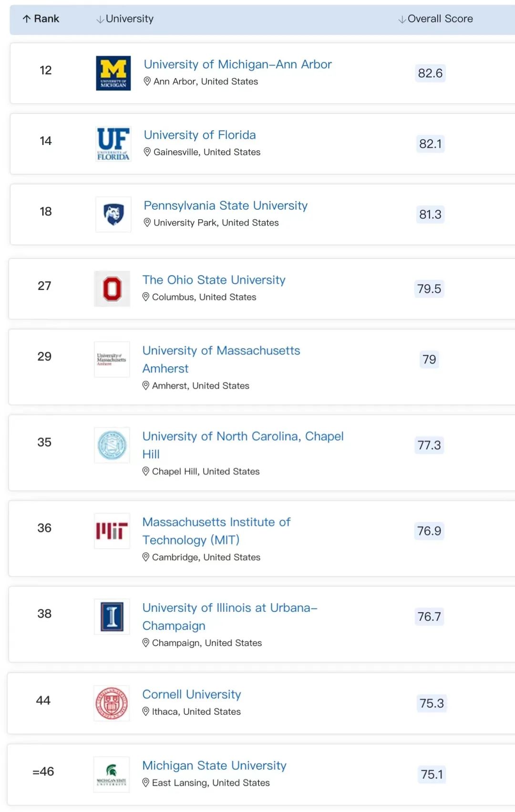Image resolution: width=515 pixels, height=812 pixels.
Task: Click the UMass Amherst logo thumbnail
Action: point(112,359)
